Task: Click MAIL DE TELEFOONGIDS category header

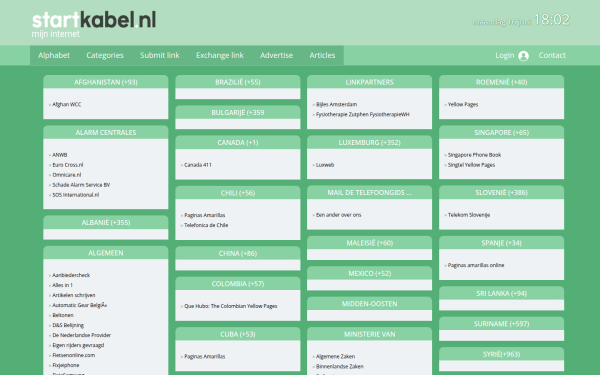Action: point(369,192)
